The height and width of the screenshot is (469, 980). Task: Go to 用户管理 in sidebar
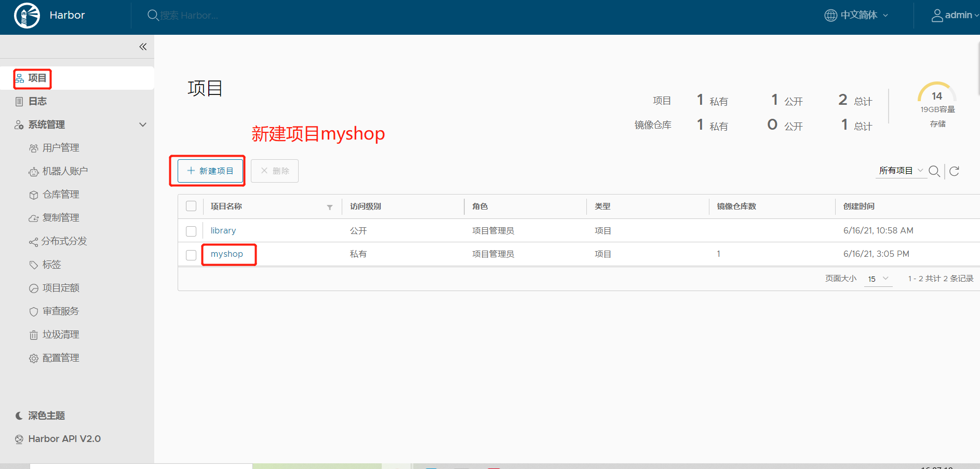tap(60, 148)
